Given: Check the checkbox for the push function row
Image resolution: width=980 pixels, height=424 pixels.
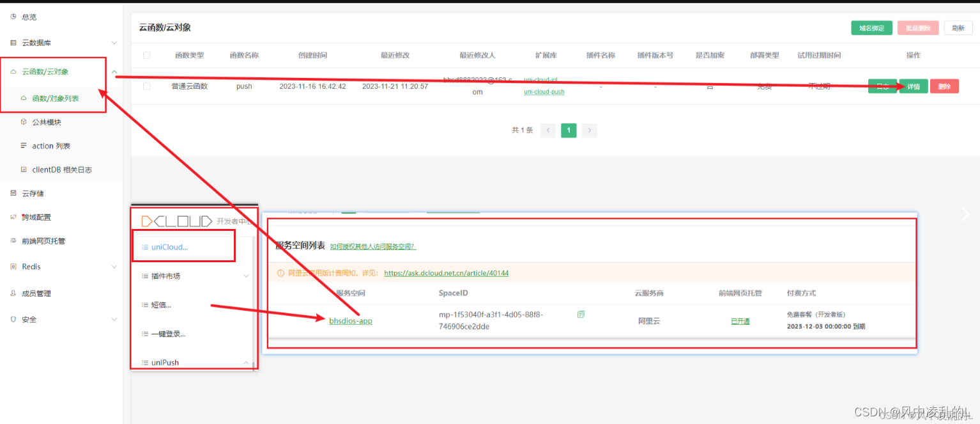Looking at the screenshot, I should (146, 86).
